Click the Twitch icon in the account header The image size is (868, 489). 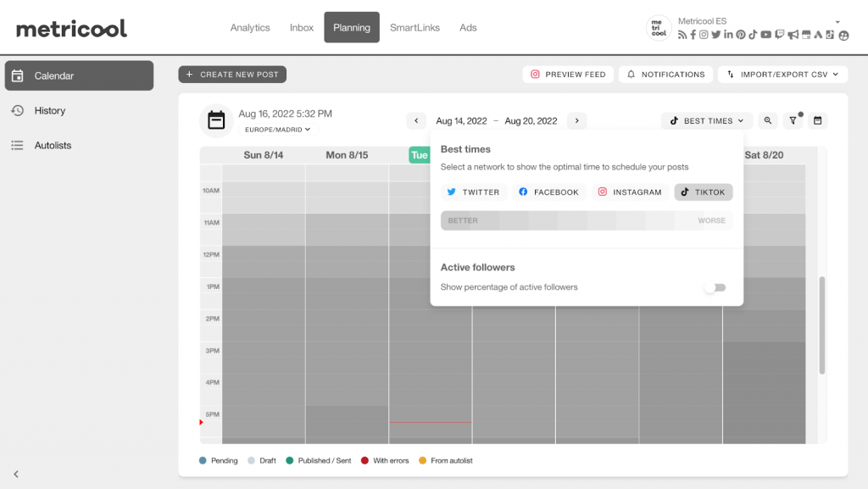(x=780, y=35)
